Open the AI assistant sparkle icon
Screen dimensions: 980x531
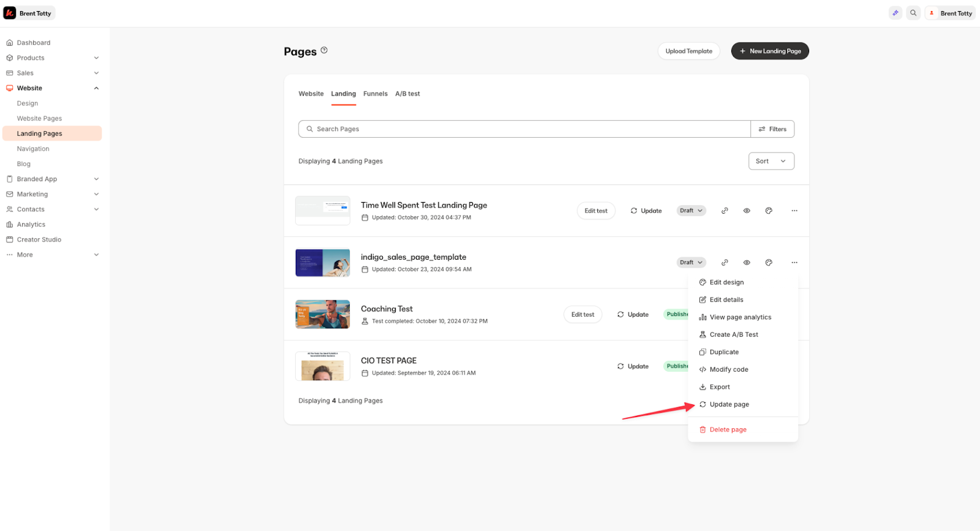coord(895,13)
